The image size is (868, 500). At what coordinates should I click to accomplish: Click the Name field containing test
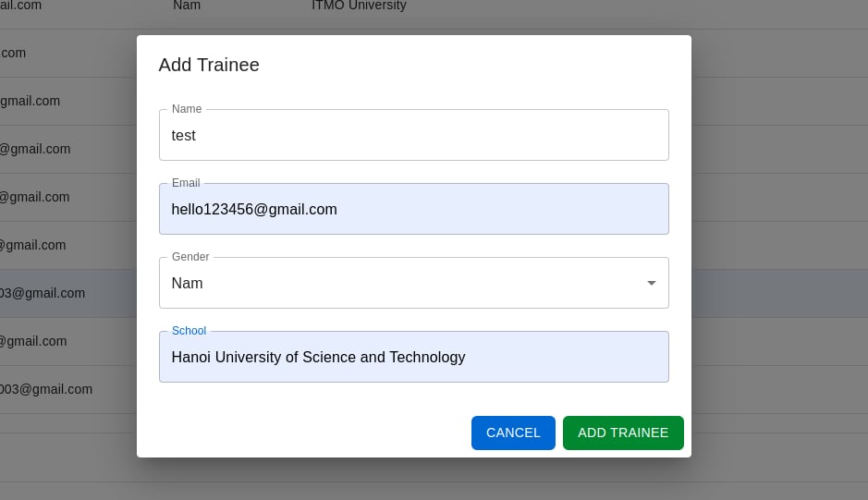(x=413, y=135)
